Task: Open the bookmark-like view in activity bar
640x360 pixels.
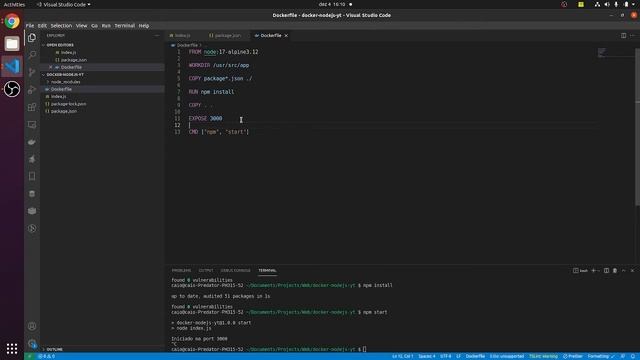Action: (x=32, y=176)
